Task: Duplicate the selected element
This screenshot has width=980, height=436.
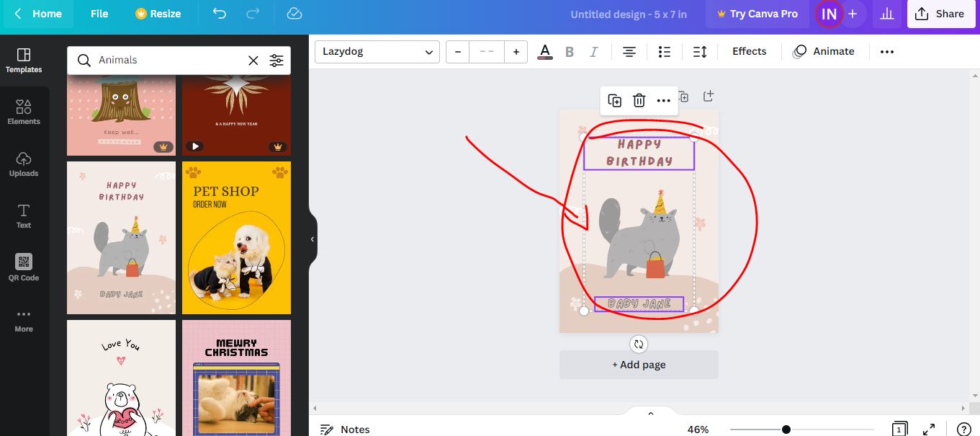Action: [x=614, y=100]
